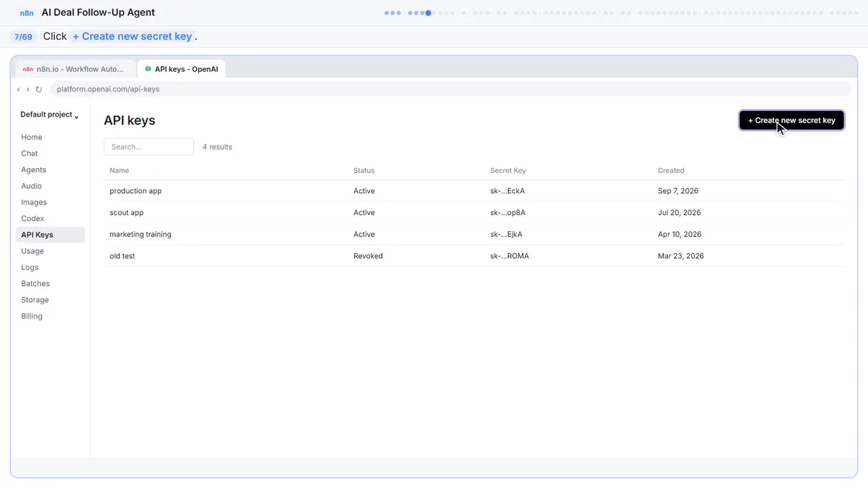Go to Agents in the sidebar
This screenshot has width=868, height=488.
click(x=34, y=170)
